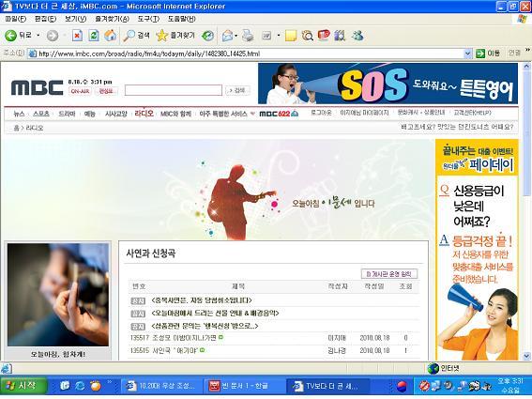Click the Windows 시작 (Start) button
Image resolution: width=532 pixels, height=399 pixels.
click(23, 386)
